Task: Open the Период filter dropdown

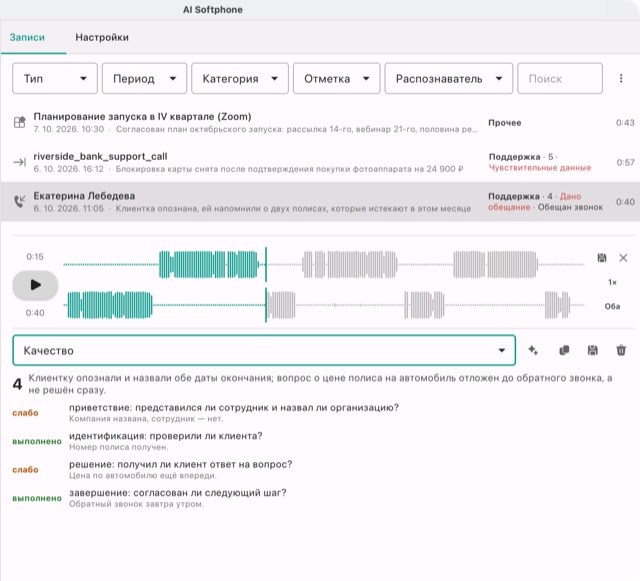Action: pyautogui.click(x=144, y=78)
